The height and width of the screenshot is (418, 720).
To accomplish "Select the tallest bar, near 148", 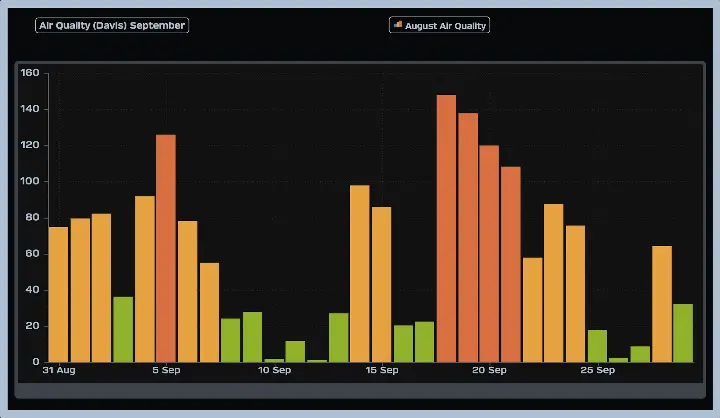I will click(446, 229).
